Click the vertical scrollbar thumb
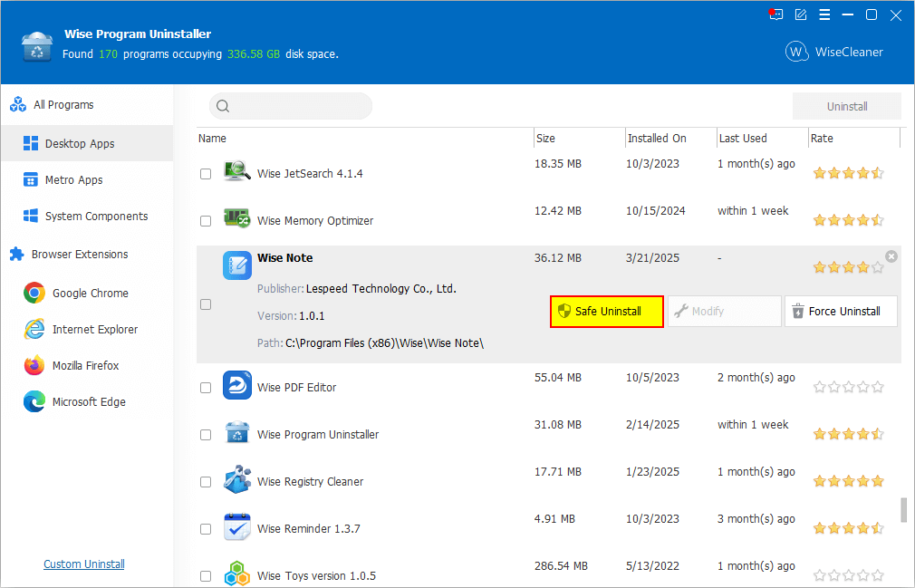 904,510
